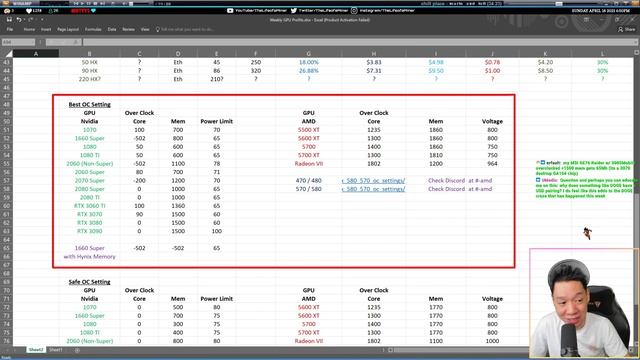640x360 pixels.
Task: Switch to the Home ribbon tab
Action: pos(29,29)
